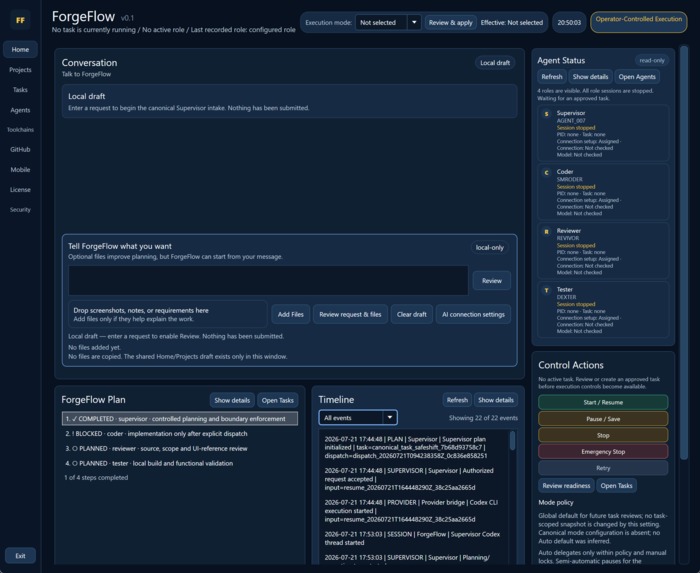
Task: Click the local-only badge
Action: coord(489,248)
